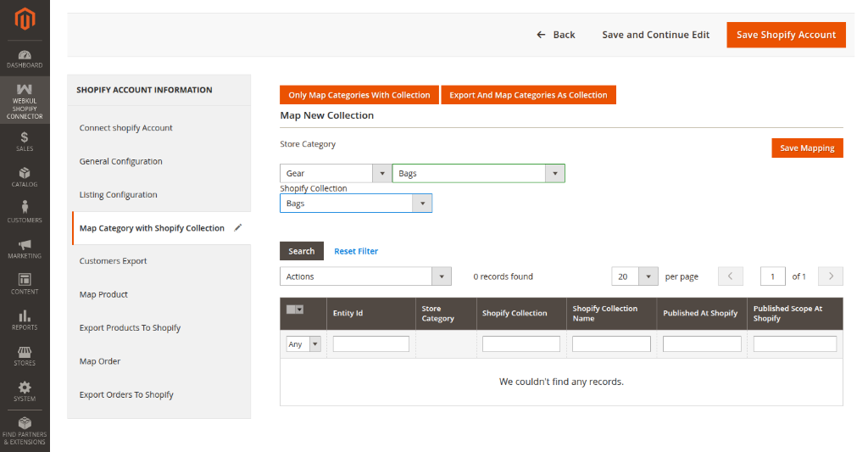Sort by Shopify Collection Name column header
The height and width of the screenshot is (452, 868).
(611, 314)
